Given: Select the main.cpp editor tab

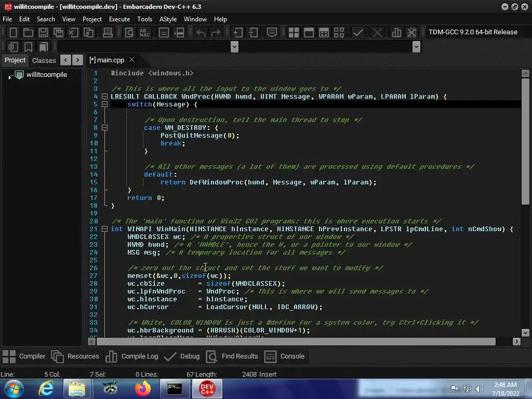Looking at the screenshot, I should pos(107,60).
